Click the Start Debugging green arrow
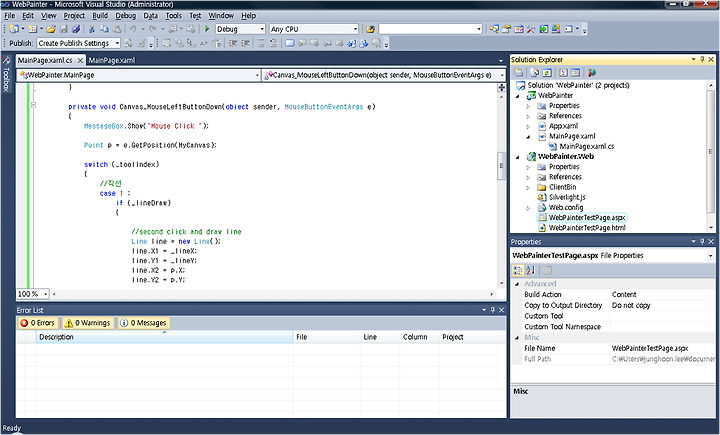720x435 pixels. pos(207,29)
